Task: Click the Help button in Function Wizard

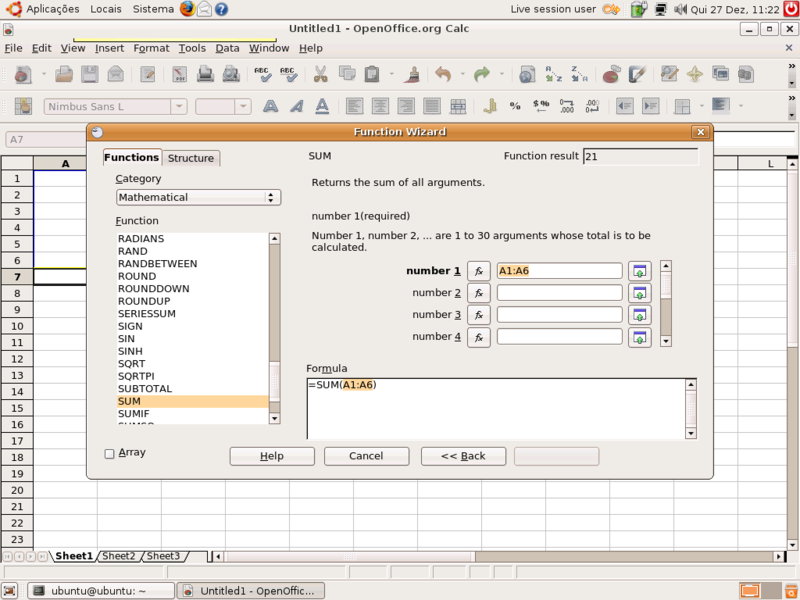Action: tap(272, 456)
